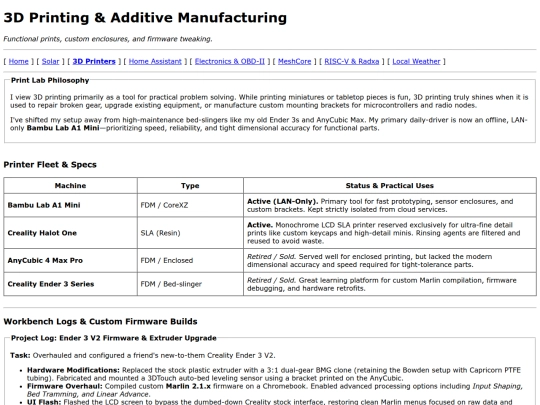The image size is (540, 405).
Task: Click the paragraph starting 'I view 3D printing'
Action: coord(269,101)
